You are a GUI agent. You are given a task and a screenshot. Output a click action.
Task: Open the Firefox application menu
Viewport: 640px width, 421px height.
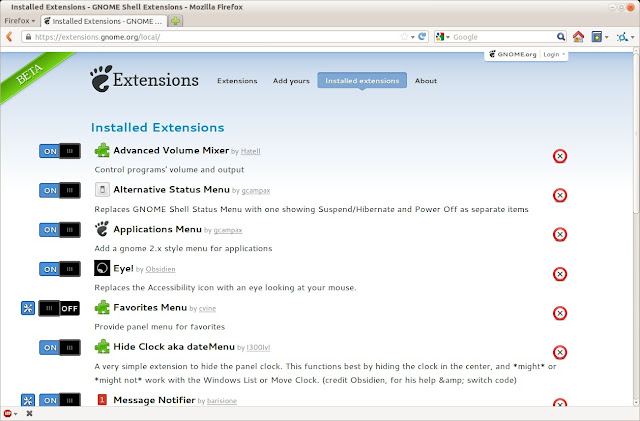point(20,21)
